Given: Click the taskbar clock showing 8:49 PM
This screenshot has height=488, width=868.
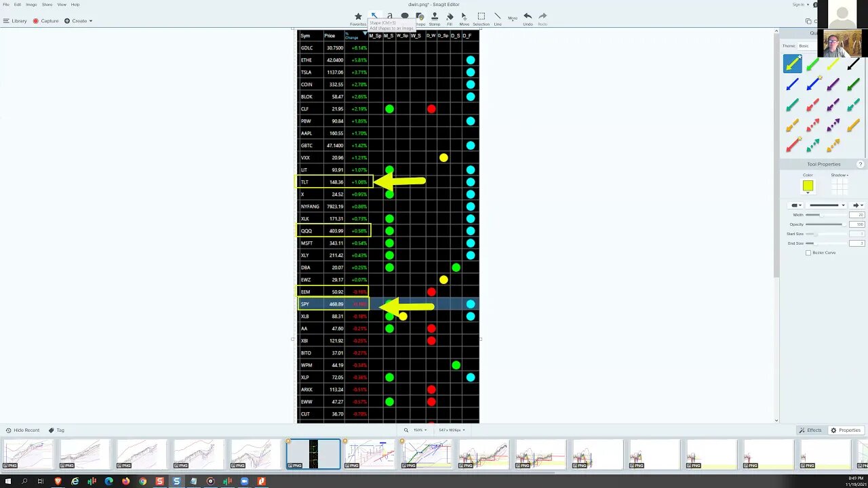Looking at the screenshot, I should pos(854,479).
